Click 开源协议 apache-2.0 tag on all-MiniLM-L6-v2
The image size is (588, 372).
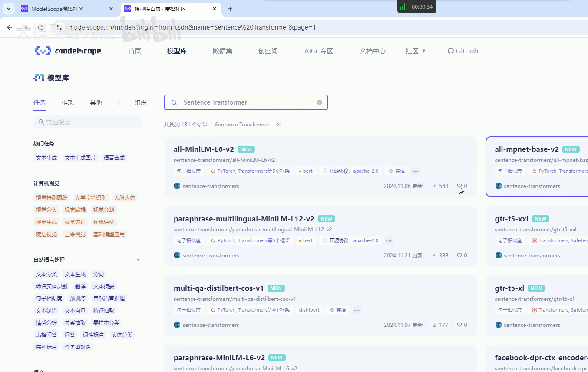point(350,171)
